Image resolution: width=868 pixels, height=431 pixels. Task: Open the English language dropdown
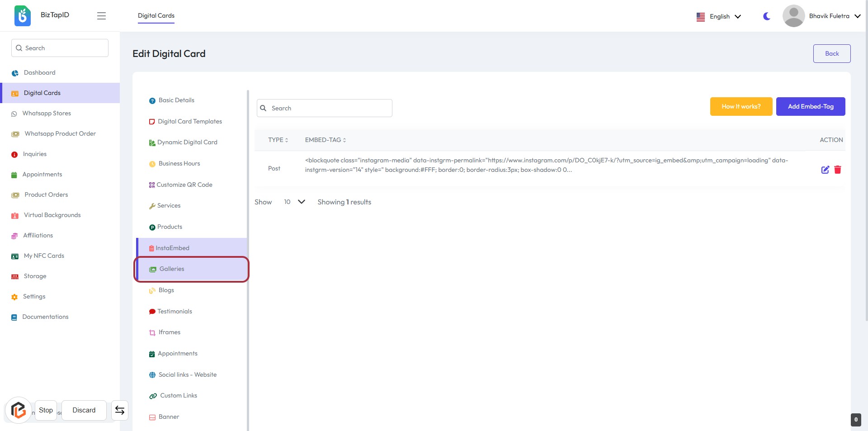coord(725,17)
